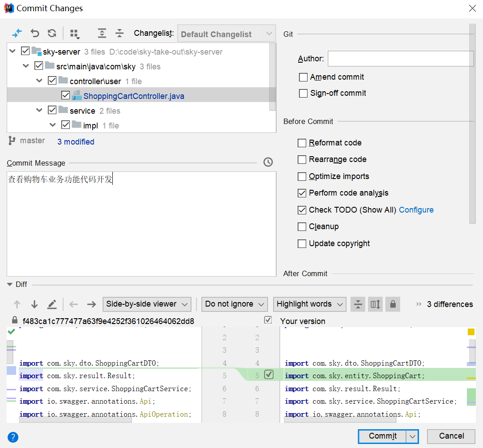
Task: Open the blue help question mark
Action: coord(13,437)
